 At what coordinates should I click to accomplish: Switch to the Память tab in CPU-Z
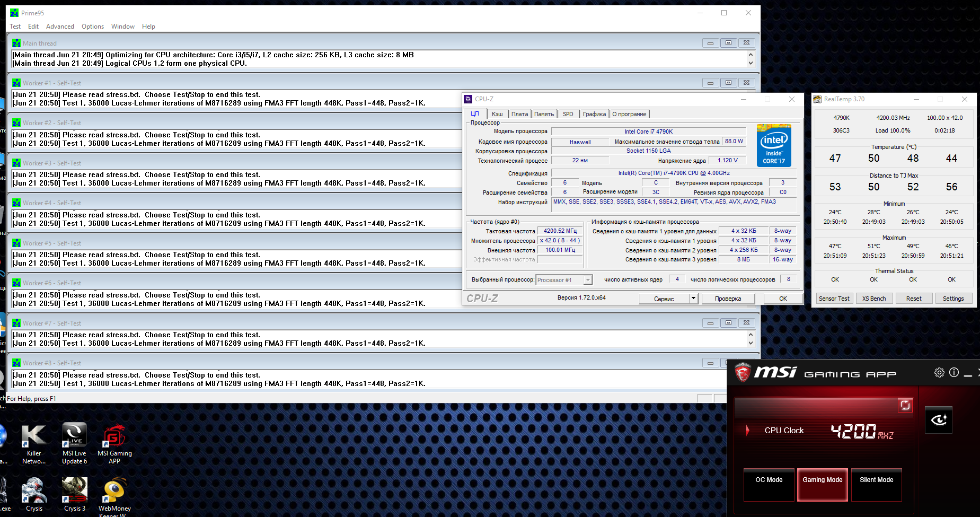(544, 114)
